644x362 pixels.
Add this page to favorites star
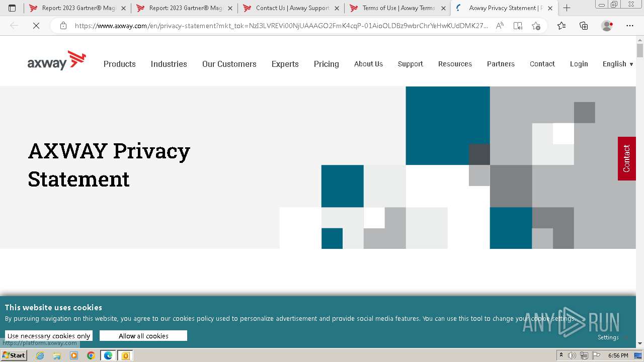pyautogui.click(x=536, y=26)
